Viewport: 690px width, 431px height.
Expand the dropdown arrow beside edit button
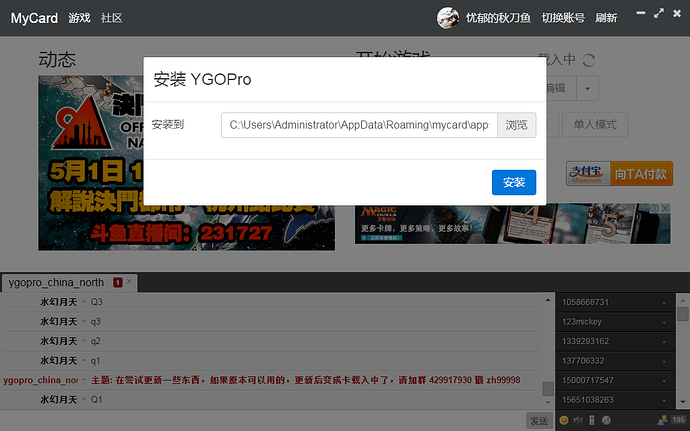coord(588,89)
